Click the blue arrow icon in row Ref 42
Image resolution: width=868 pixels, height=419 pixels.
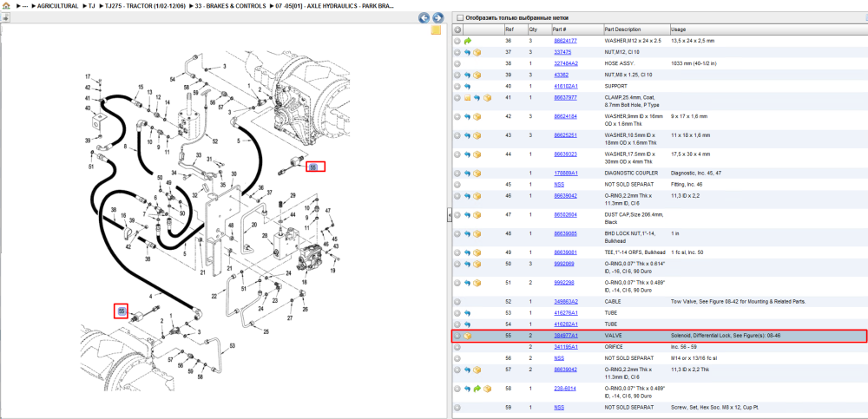pyautogui.click(x=468, y=117)
